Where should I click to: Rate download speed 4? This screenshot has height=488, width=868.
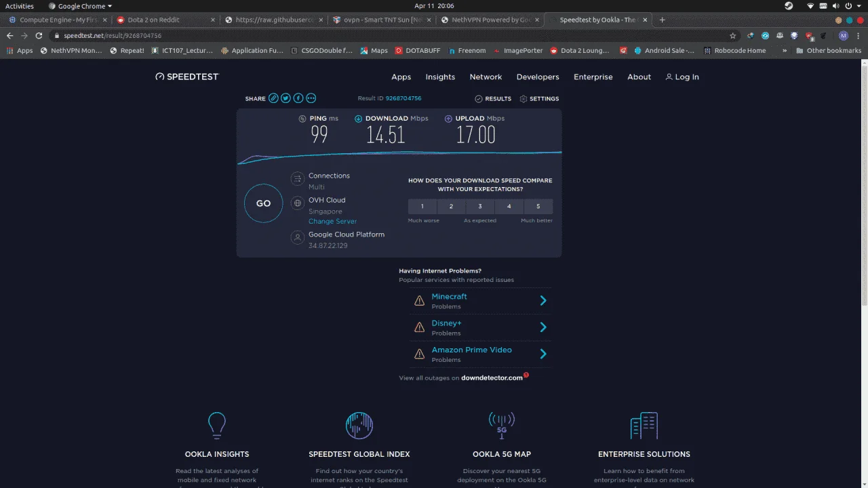tap(509, 206)
